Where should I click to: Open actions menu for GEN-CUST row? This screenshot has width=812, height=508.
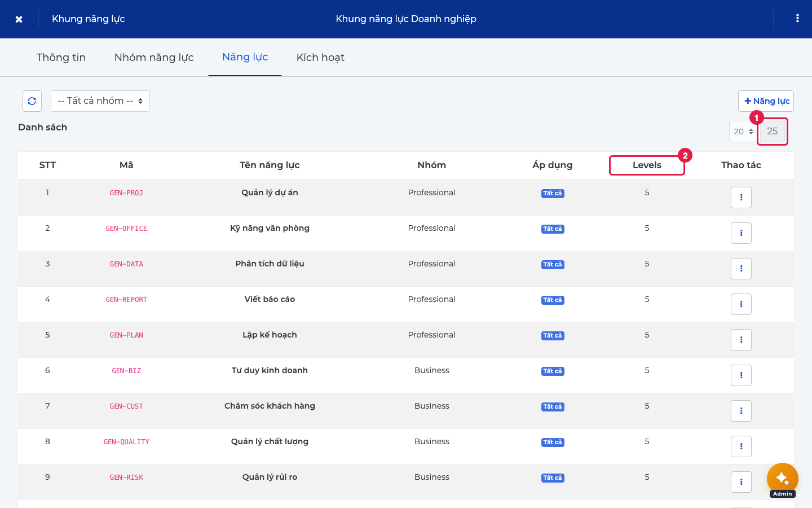[741, 411]
